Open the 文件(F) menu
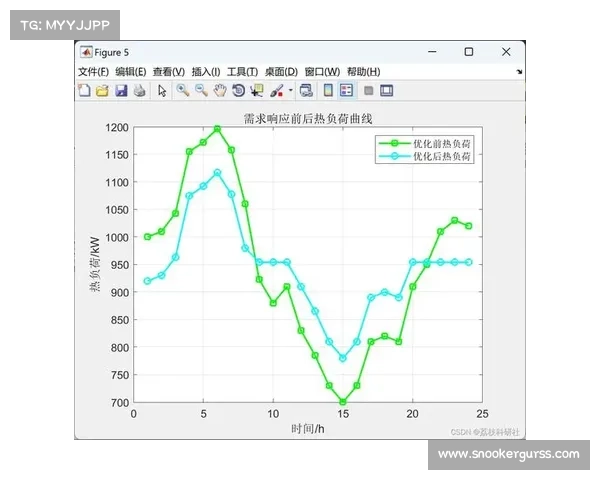Screen dimensions: 600x480 93,72
